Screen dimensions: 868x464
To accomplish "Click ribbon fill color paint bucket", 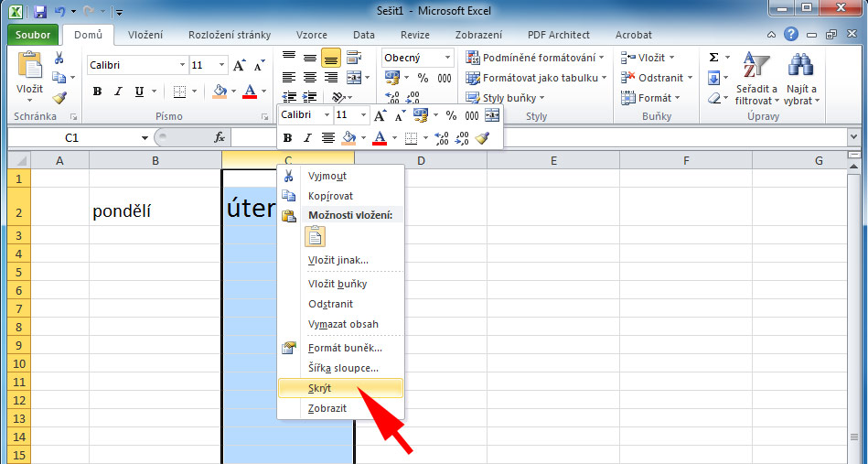I will tap(220, 92).
